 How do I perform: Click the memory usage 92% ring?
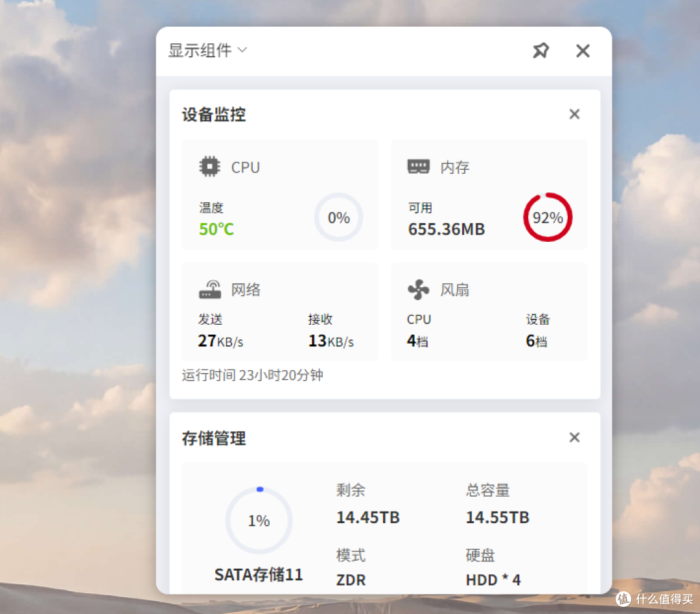click(548, 217)
